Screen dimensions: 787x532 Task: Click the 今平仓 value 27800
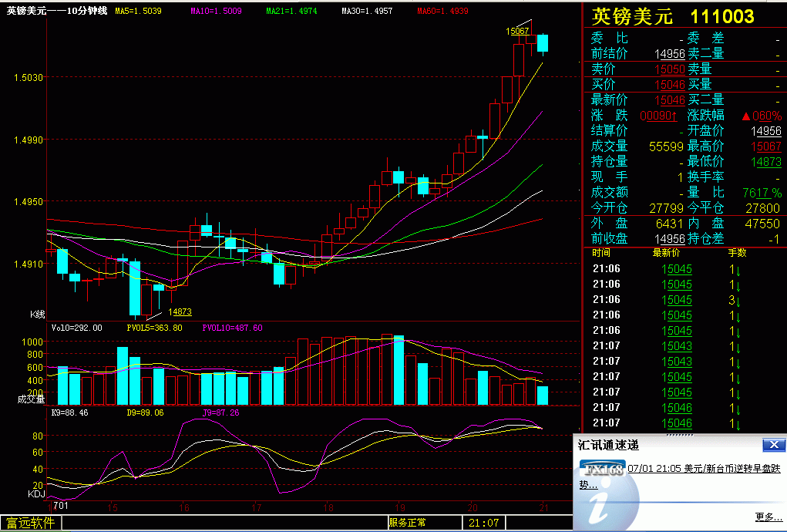click(762, 208)
